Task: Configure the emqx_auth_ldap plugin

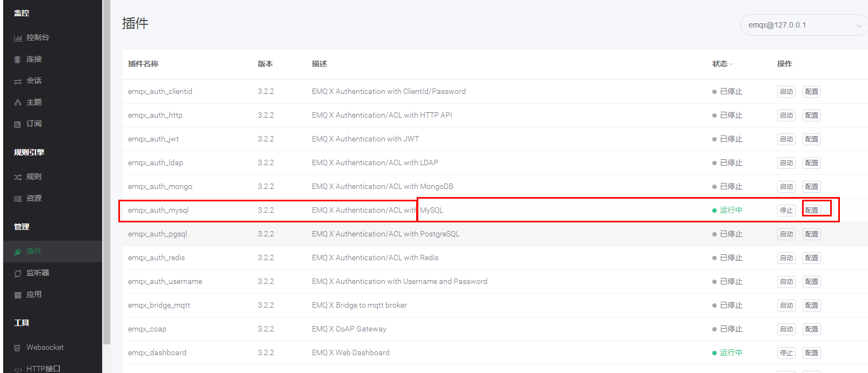Action: click(812, 163)
